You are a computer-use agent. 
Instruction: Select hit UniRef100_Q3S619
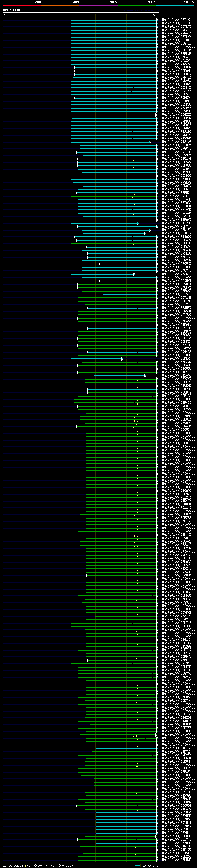[177, 274]
